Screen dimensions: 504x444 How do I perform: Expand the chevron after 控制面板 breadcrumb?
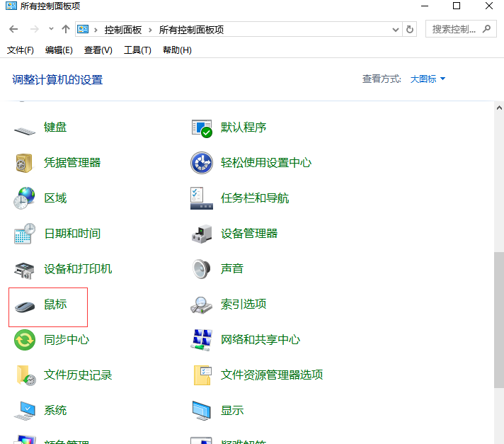(150, 30)
